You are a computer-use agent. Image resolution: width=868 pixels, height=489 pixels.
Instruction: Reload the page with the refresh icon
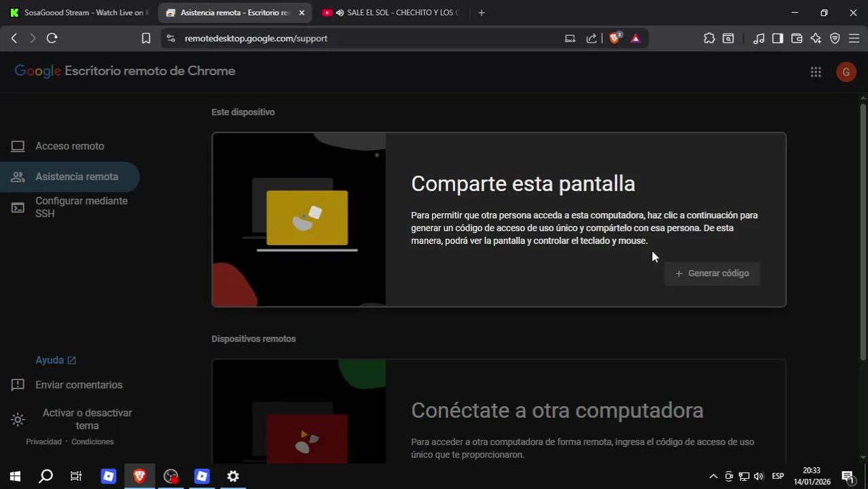pos(52,39)
